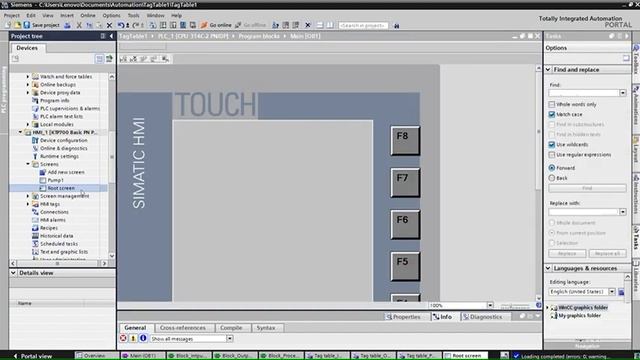Expand Local modules tree node
Screen dimensions: 640x360
coord(28,124)
